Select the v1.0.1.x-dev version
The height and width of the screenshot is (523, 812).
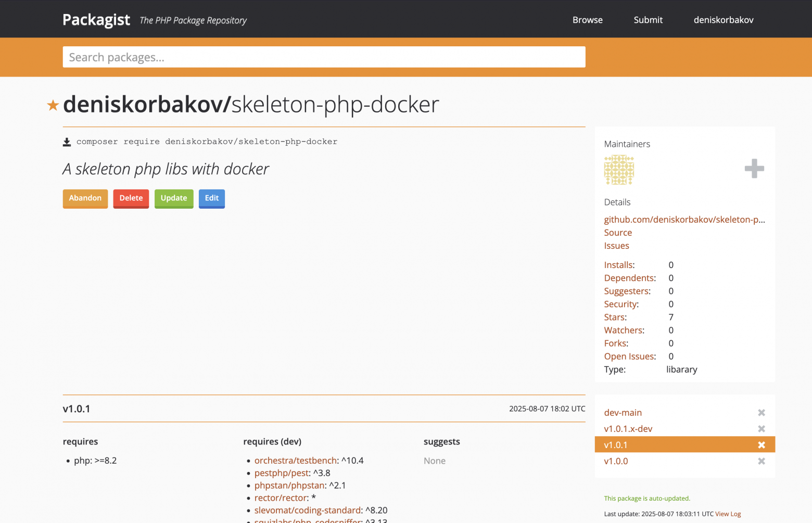pyautogui.click(x=628, y=429)
